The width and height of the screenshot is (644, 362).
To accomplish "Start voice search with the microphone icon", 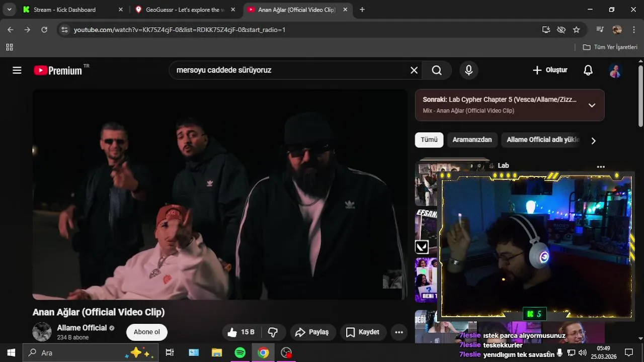I will [468, 70].
